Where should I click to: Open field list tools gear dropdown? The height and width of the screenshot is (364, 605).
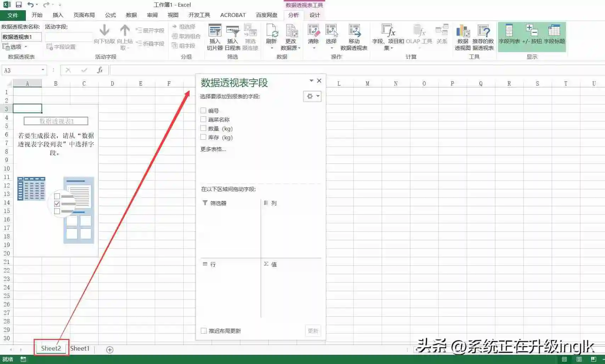pos(312,96)
